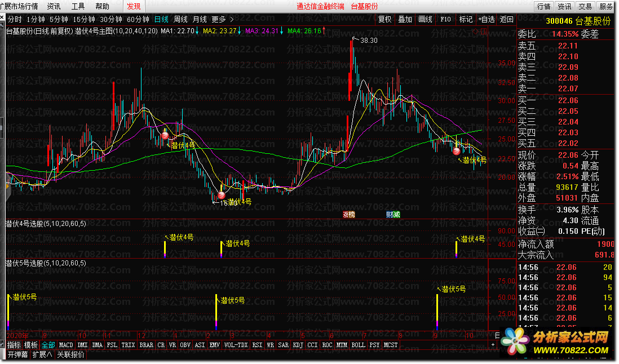619x364 pixels.
Task: Open the 叠加 overlay options
Action: 405,19
